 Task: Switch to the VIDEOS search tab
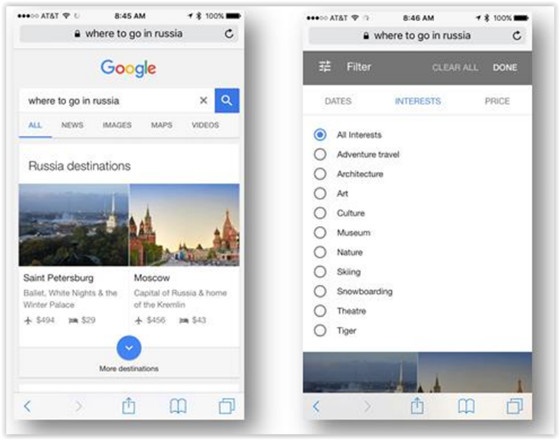tap(205, 125)
